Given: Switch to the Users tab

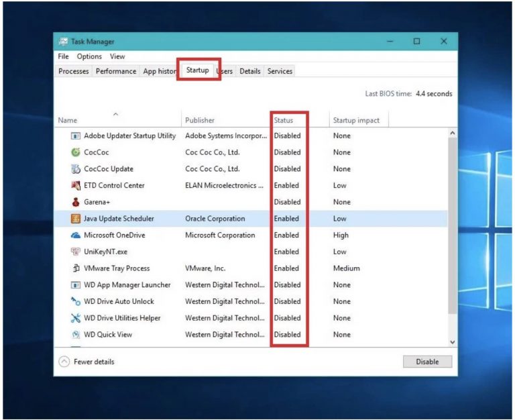Looking at the screenshot, I should click(x=225, y=71).
